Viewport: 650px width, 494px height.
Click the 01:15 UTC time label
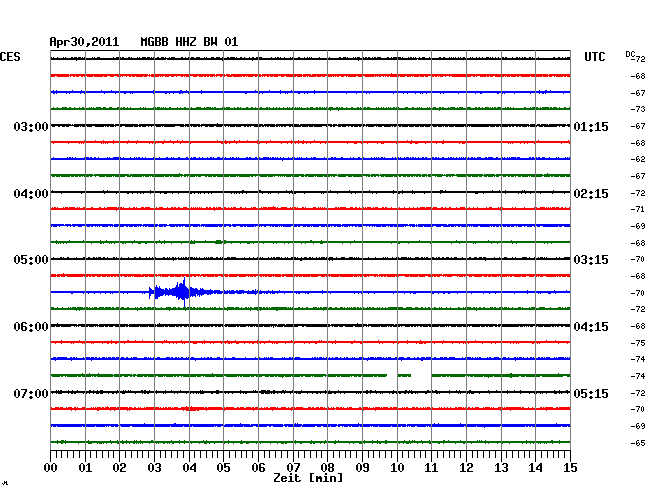(591, 126)
